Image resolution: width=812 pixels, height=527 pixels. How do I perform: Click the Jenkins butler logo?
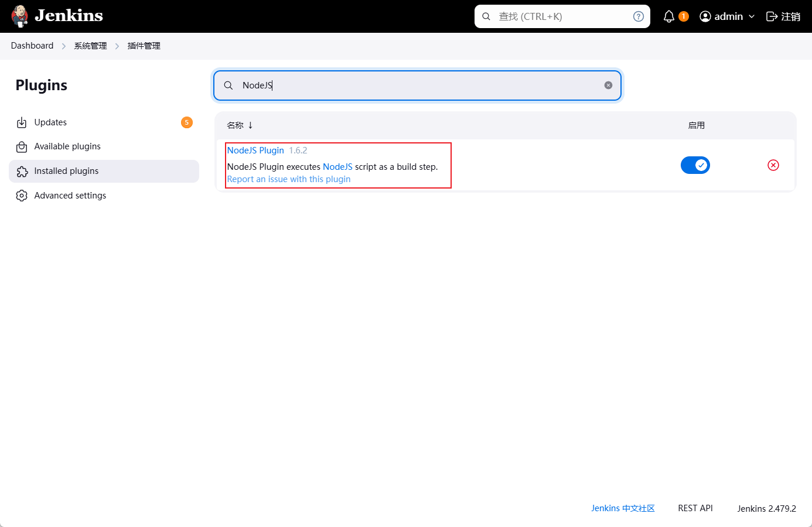click(x=20, y=16)
